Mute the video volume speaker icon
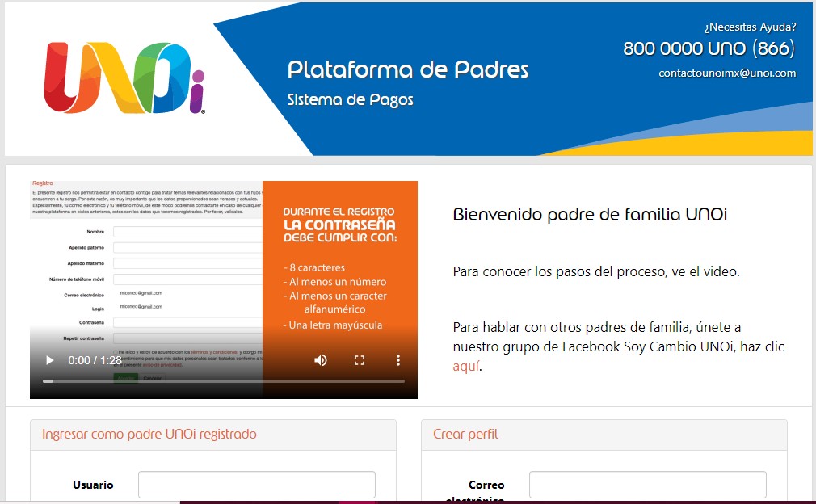816x504 pixels. point(321,360)
